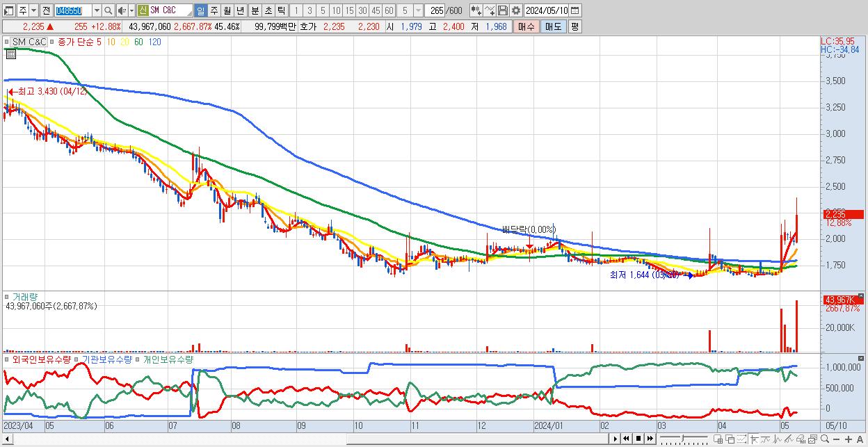Switch to tick chart 틱 tab
The width and height of the screenshot is (868, 447).
coord(281,10)
